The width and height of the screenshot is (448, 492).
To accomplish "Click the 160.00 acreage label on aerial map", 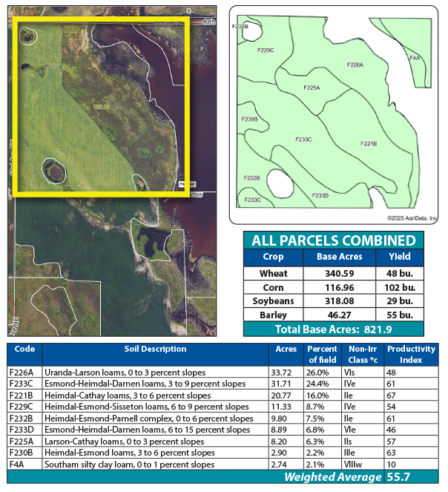I will click(x=101, y=107).
